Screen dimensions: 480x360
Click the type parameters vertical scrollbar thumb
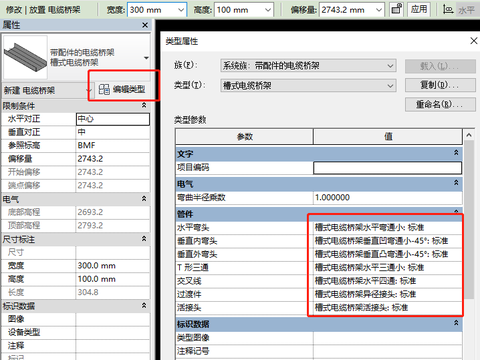click(x=469, y=219)
